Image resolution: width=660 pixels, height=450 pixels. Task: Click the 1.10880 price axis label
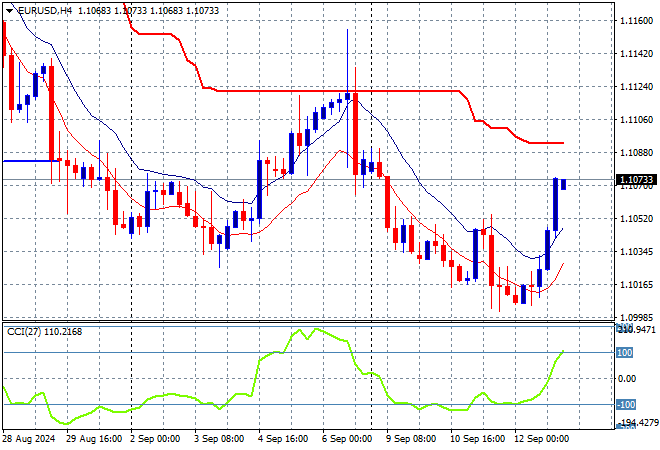pyautogui.click(x=636, y=153)
